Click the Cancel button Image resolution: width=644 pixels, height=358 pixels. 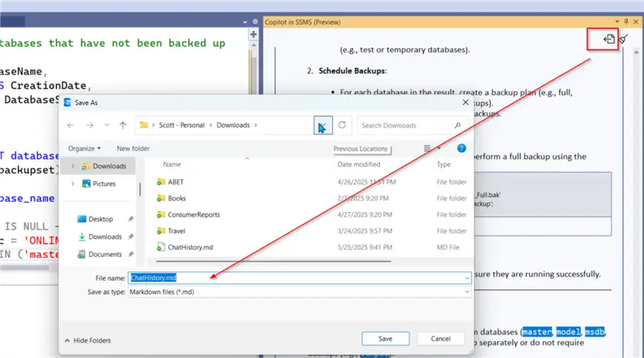pyautogui.click(x=441, y=339)
